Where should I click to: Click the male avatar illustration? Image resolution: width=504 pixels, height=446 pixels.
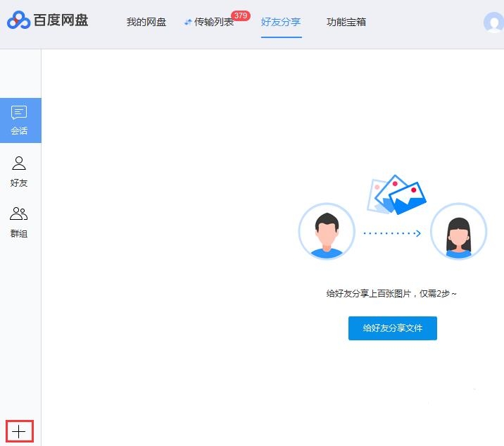tap(327, 231)
